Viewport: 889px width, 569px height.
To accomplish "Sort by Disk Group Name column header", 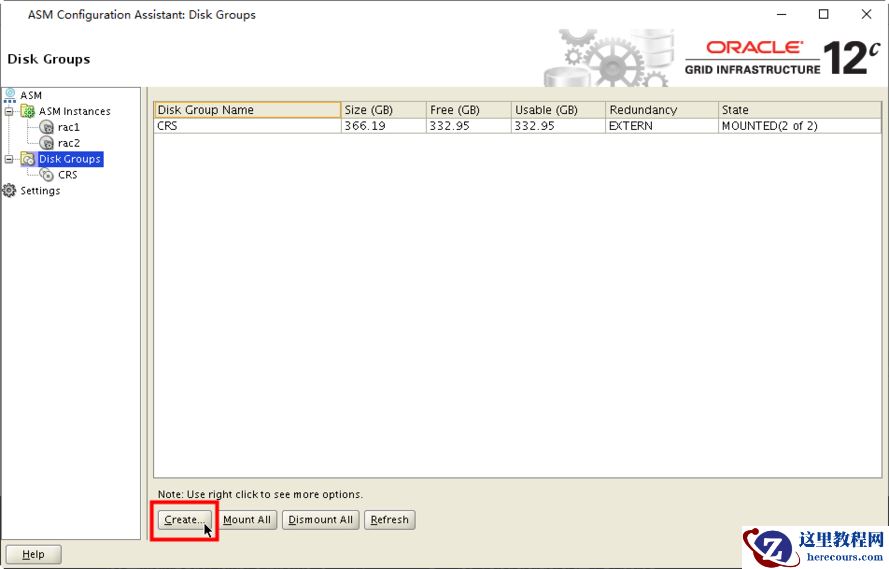I will coord(247,109).
